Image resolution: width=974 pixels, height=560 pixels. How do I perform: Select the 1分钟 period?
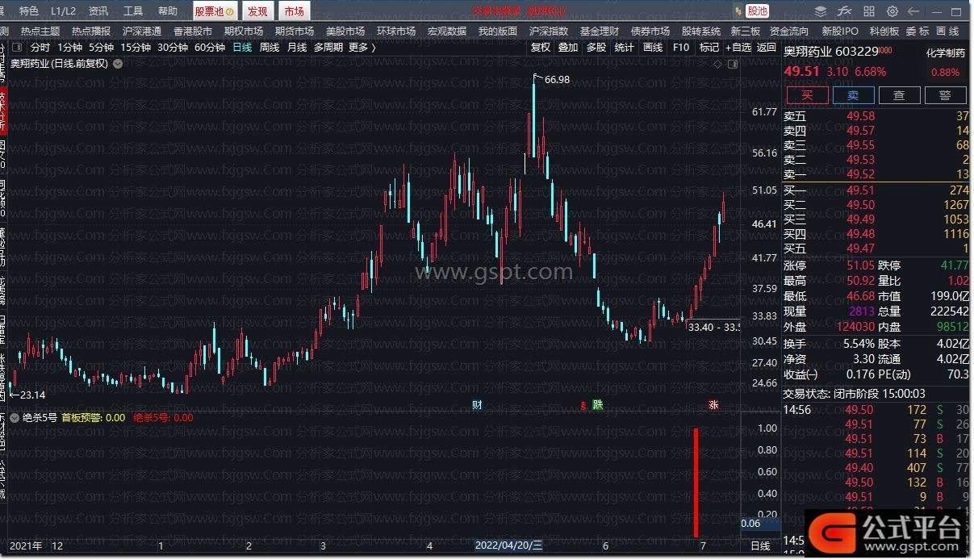click(x=70, y=48)
